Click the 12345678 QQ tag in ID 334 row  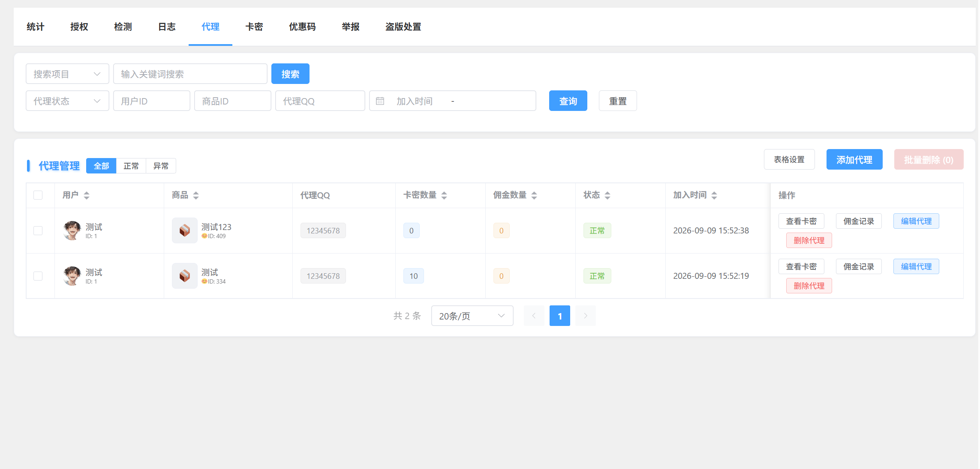tap(323, 276)
